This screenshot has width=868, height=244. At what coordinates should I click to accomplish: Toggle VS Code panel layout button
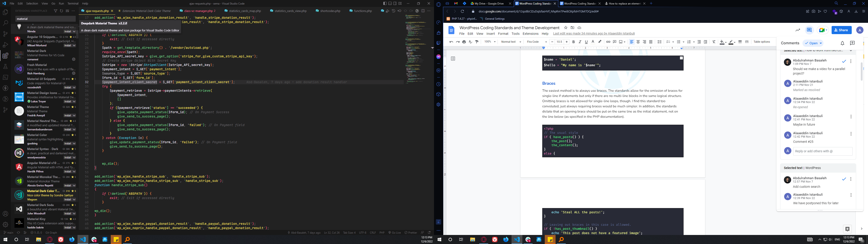click(390, 3)
